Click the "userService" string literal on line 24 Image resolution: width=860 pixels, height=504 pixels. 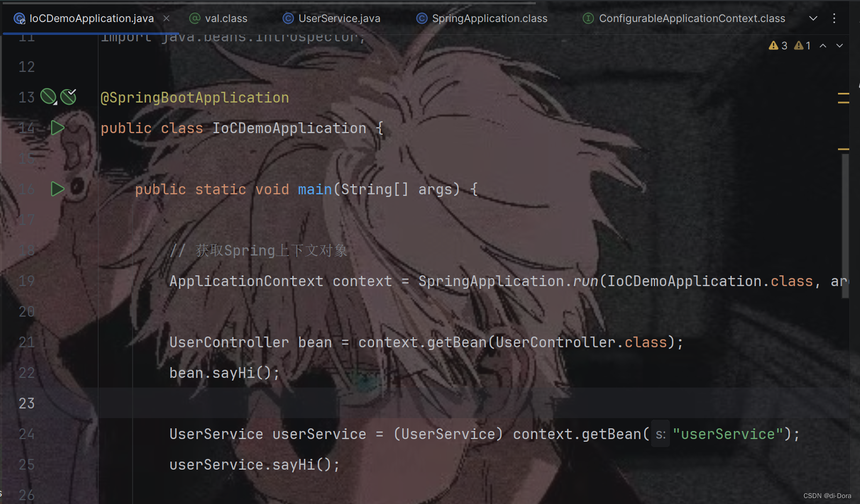[728, 434]
